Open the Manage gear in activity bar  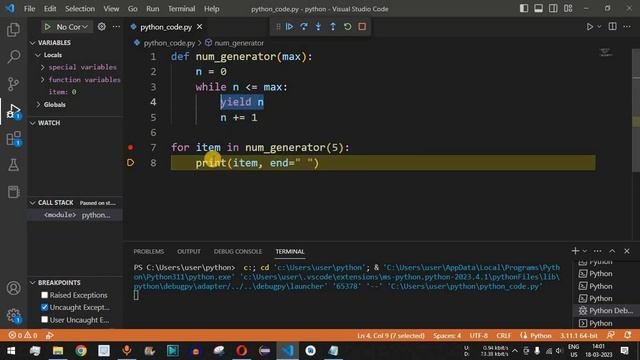point(13,315)
